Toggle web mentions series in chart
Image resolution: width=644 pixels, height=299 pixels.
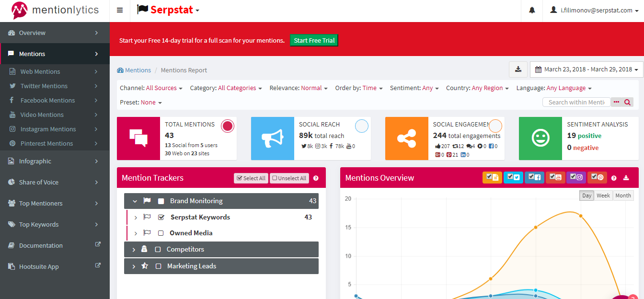coord(492,177)
